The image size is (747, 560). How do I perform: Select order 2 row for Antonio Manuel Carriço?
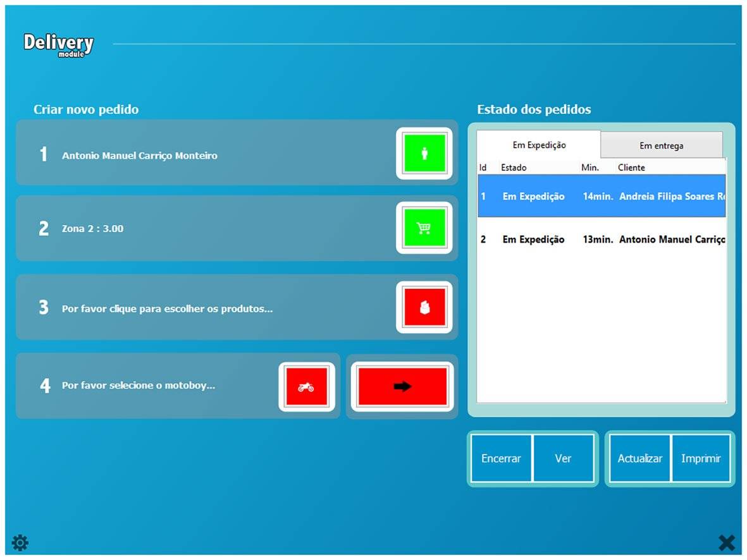point(602,239)
